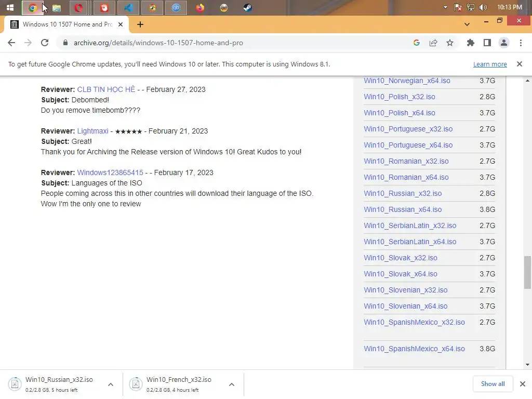Show all downloads
532x399 pixels.
[x=493, y=384]
